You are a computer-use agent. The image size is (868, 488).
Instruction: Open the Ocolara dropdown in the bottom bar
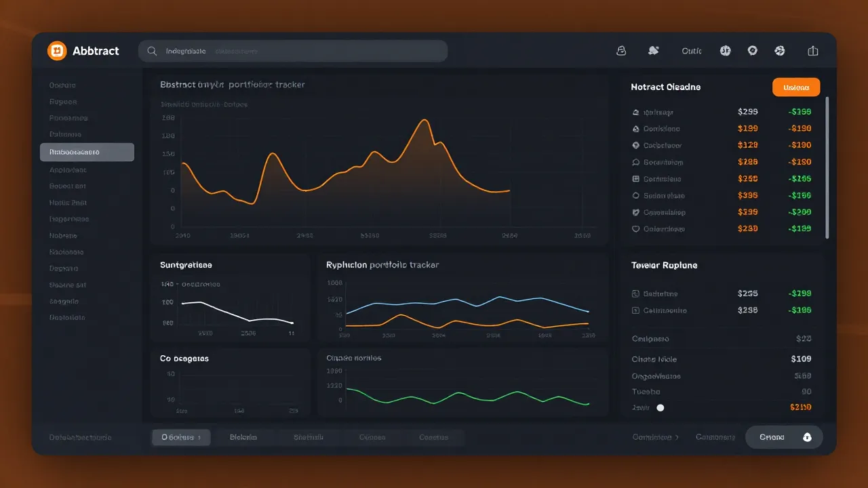pos(181,437)
